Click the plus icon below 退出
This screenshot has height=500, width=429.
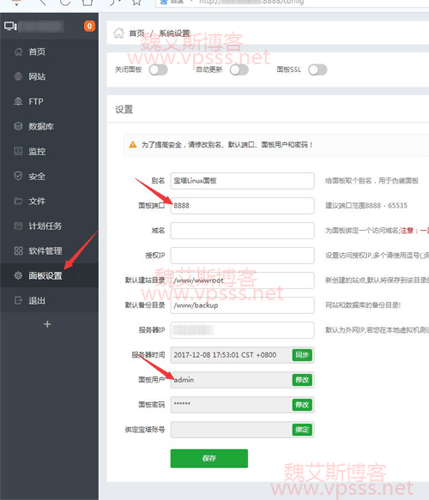point(47,324)
